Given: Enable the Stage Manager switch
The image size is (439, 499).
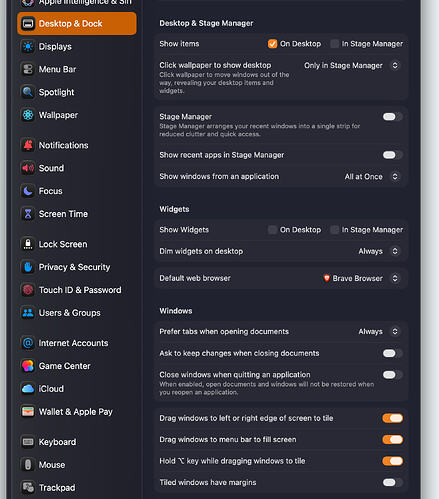Looking at the screenshot, I should [x=392, y=117].
